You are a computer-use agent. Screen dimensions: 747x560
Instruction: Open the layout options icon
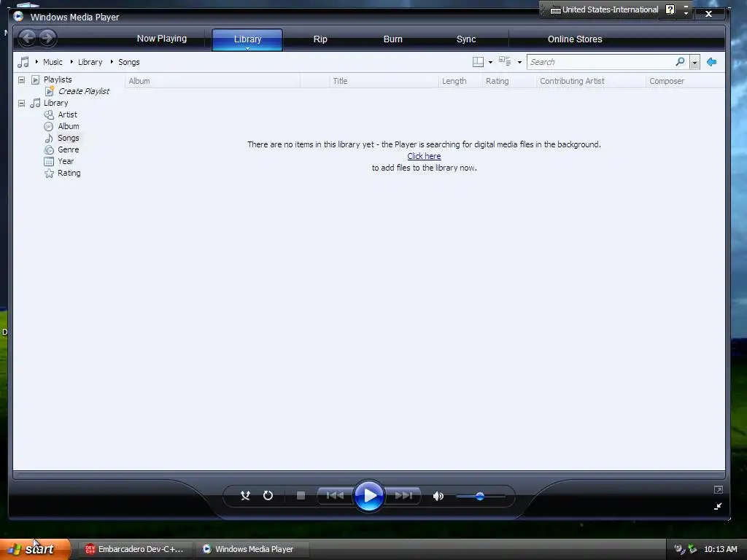point(478,62)
